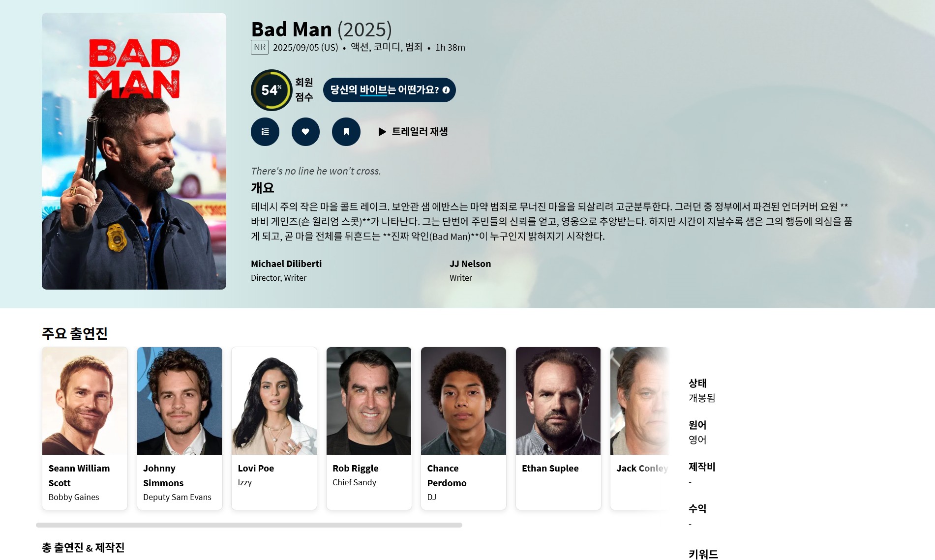Viewport: 935px width, 560px height.
Task: Play the trailer (트레일러 재생)
Action: point(413,132)
